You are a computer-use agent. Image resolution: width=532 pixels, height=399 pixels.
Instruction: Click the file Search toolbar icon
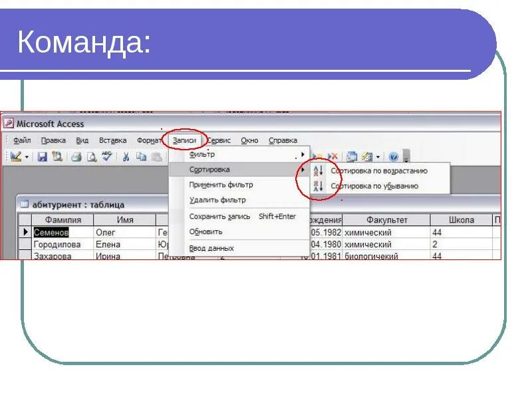pos(57,157)
